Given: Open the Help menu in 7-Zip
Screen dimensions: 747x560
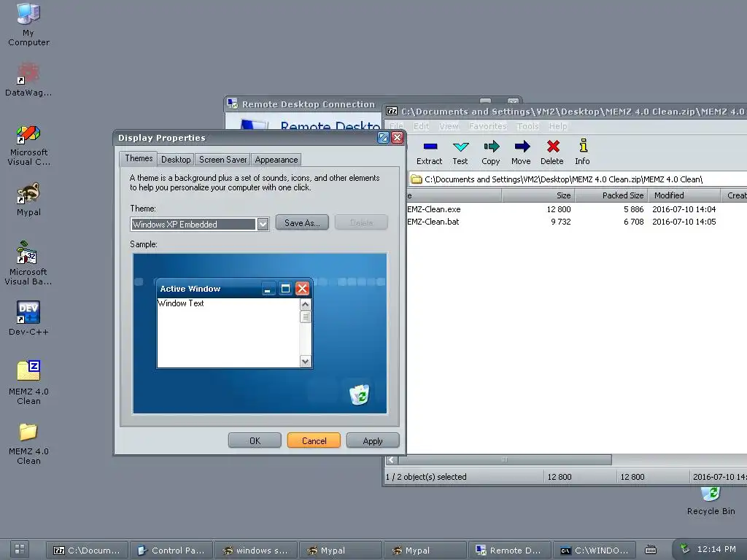Looking at the screenshot, I should coord(558,126).
